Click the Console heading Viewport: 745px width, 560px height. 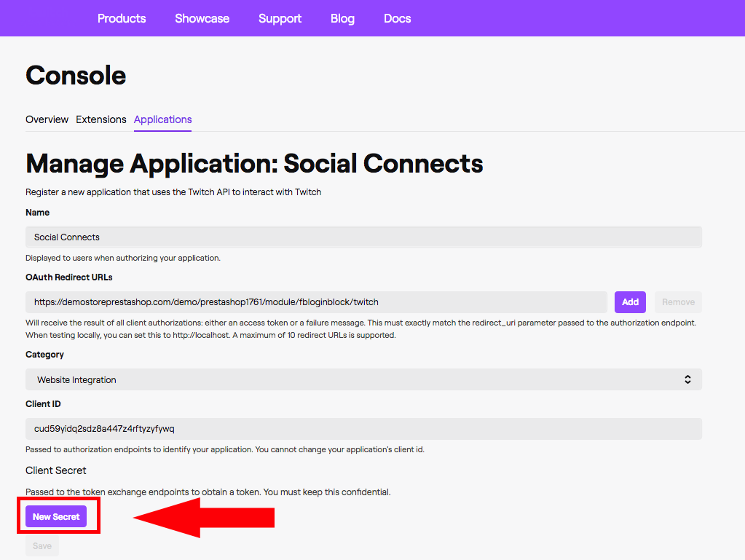(76, 76)
